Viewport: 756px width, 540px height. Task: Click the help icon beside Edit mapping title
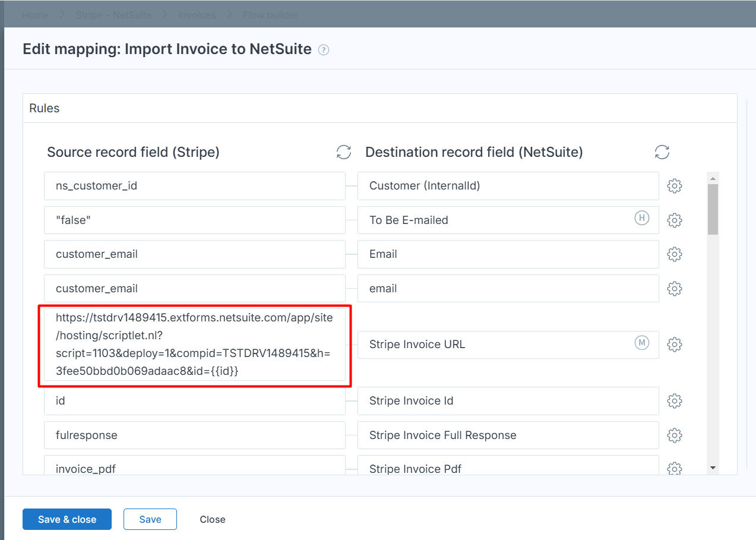324,50
